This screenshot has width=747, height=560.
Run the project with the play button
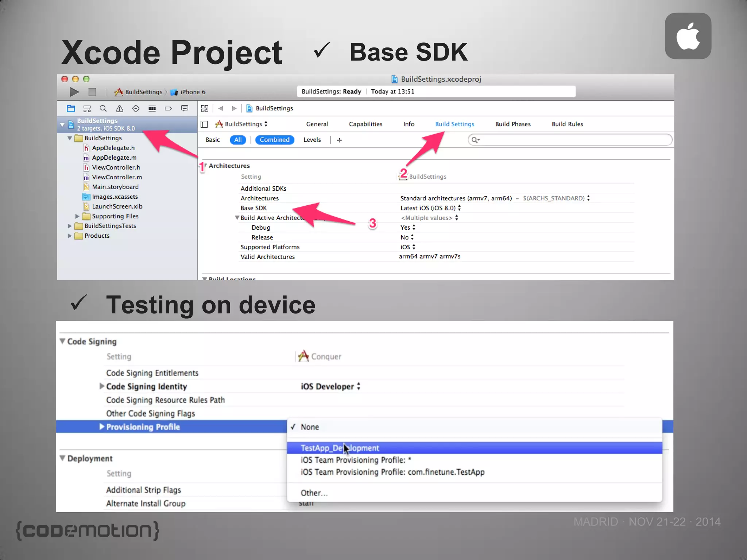(x=74, y=92)
